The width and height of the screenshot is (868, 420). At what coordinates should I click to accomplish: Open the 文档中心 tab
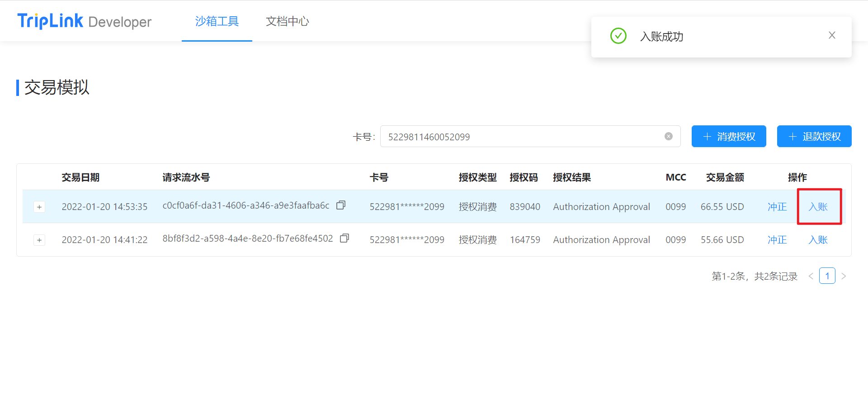coord(287,21)
